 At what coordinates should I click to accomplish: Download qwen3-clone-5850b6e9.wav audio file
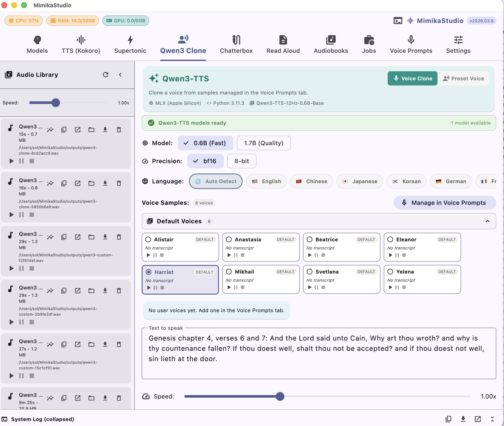coord(105,183)
